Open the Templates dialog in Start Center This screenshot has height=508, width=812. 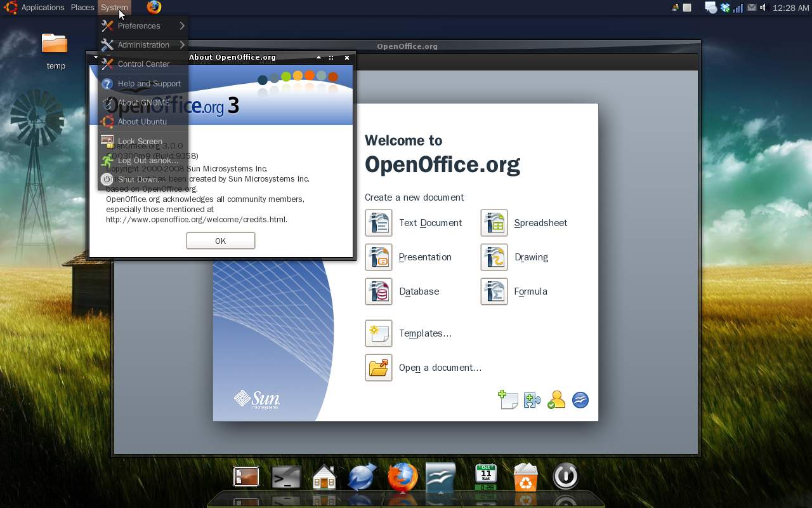click(409, 333)
